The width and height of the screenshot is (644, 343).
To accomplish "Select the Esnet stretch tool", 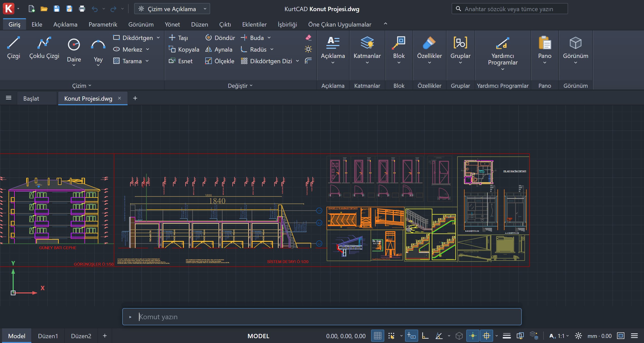I will click(x=180, y=61).
